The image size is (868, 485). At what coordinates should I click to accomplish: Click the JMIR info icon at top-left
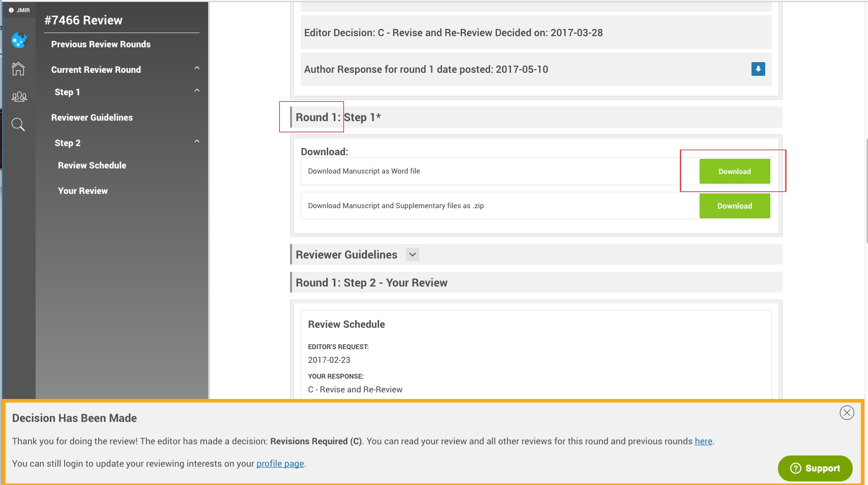click(x=11, y=10)
